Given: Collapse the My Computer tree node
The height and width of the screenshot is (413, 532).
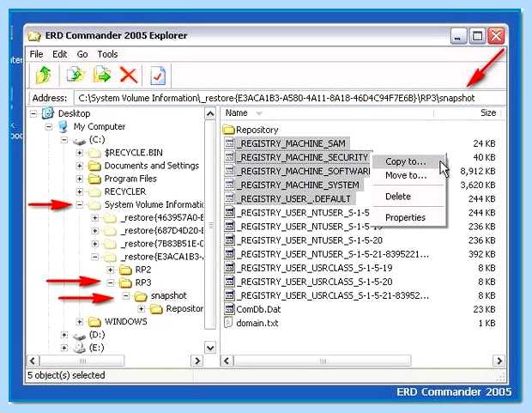Looking at the screenshot, I should click(49, 127).
